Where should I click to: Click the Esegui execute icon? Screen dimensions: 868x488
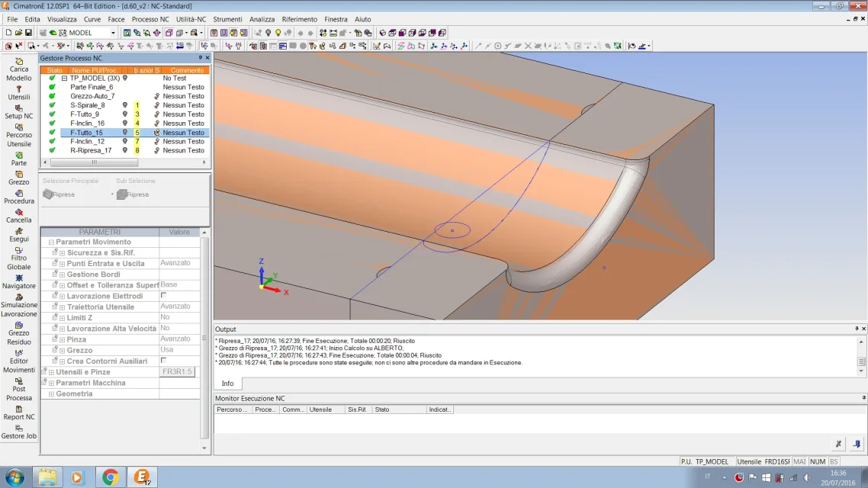coord(19,231)
